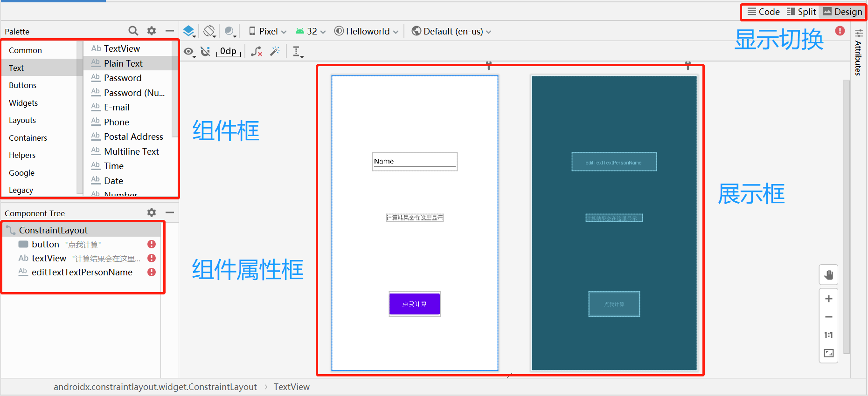Switch to Split view mode
The width and height of the screenshot is (868, 396).
click(801, 12)
